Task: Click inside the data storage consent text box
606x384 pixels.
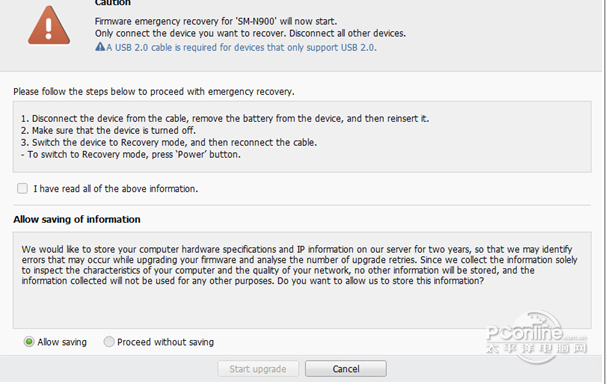Action: 302,280
